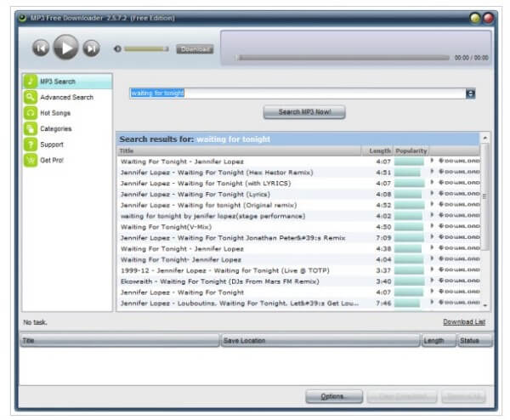Click the results scroll down arrow

click(485, 305)
